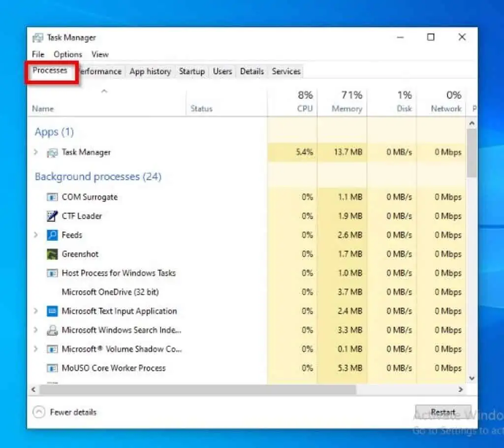Open the File menu
Image resolution: width=504 pixels, height=448 pixels.
(x=38, y=54)
